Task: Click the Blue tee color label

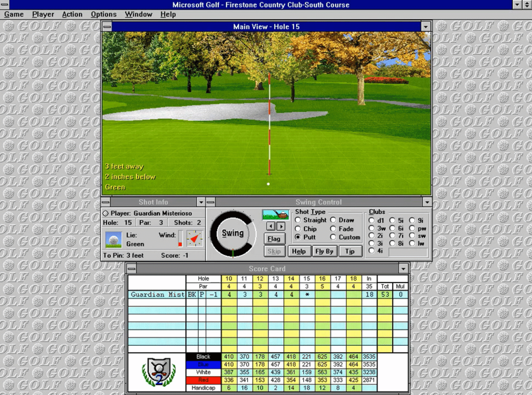Action: click(203, 364)
